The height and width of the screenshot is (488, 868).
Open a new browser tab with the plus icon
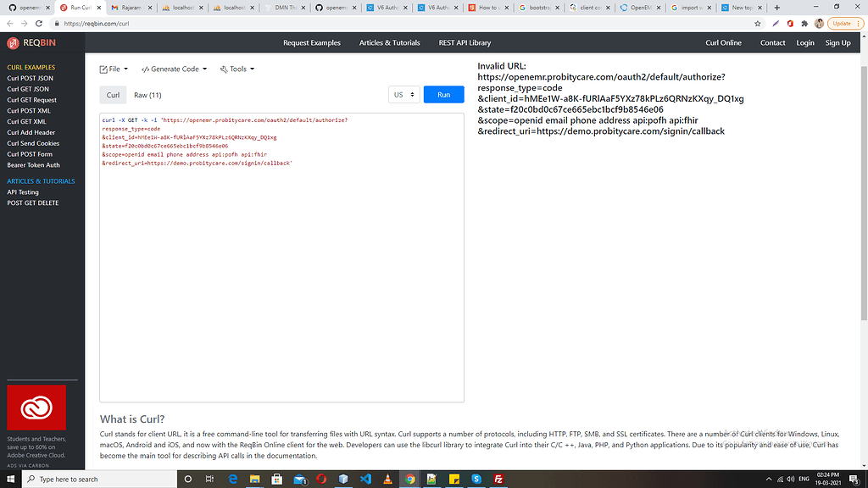point(776,7)
